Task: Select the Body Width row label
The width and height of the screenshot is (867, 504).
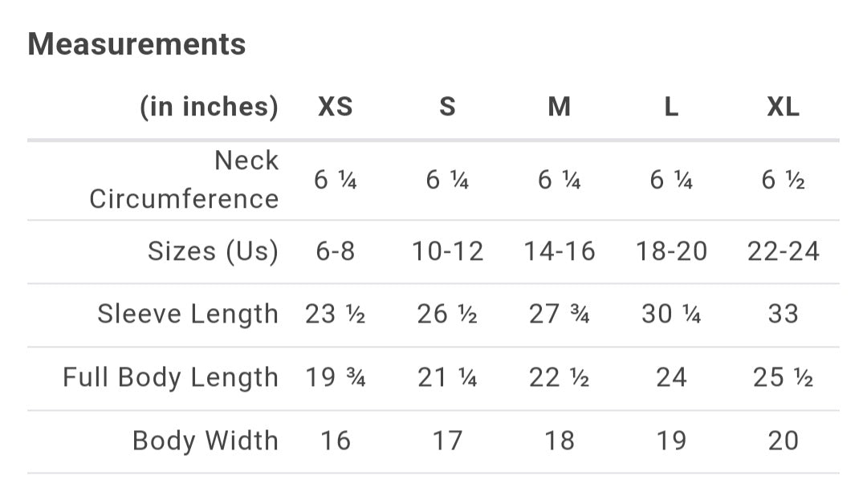Action: 205,441
